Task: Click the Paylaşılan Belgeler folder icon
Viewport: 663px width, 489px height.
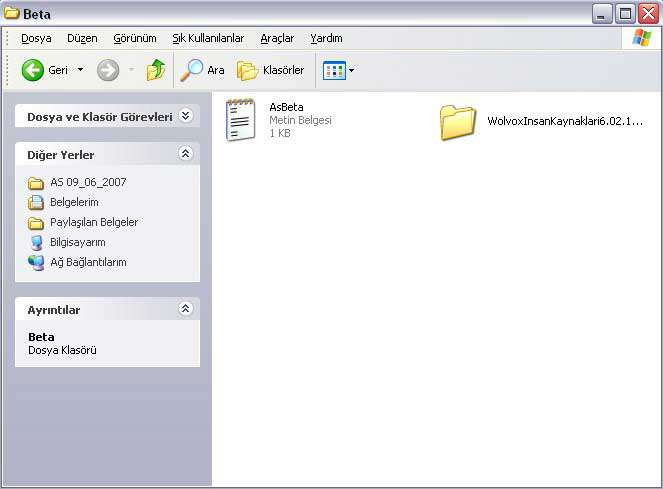Action: coord(36,223)
